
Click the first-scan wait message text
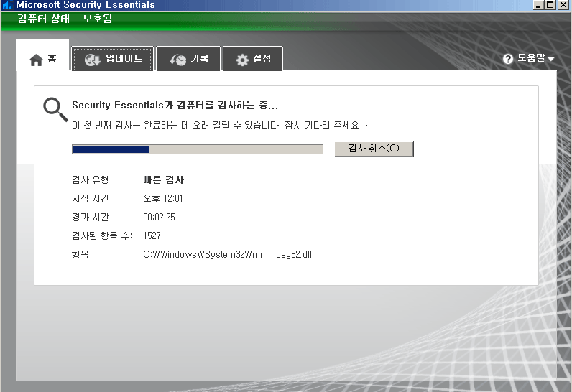pyautogui.click(x=220, y=126)
